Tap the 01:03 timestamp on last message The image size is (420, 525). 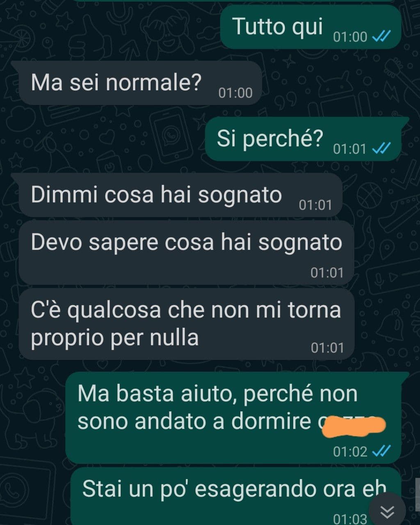(x=350, y=519)
